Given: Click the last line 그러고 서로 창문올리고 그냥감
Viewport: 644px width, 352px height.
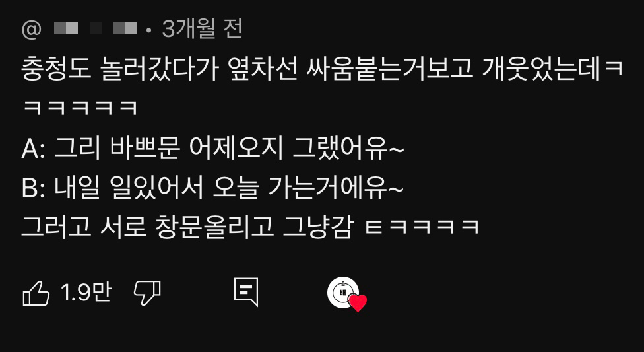Looking at the screenshot, I should (x=187, y=227).
